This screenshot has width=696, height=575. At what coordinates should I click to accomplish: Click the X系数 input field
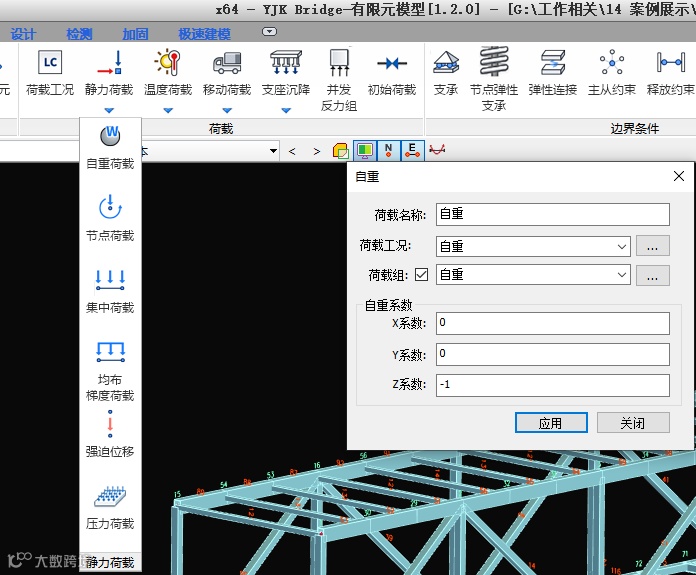553,323
